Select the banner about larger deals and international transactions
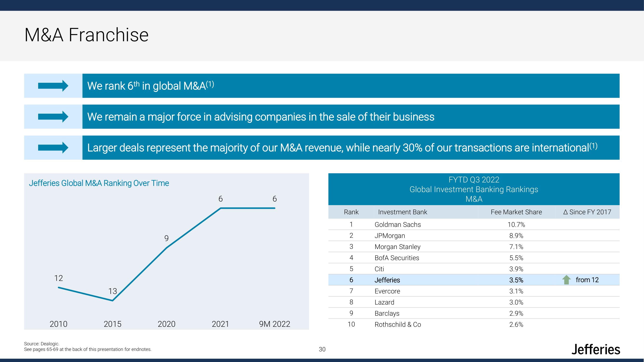 pyautogui.click(x=351, y=148)
